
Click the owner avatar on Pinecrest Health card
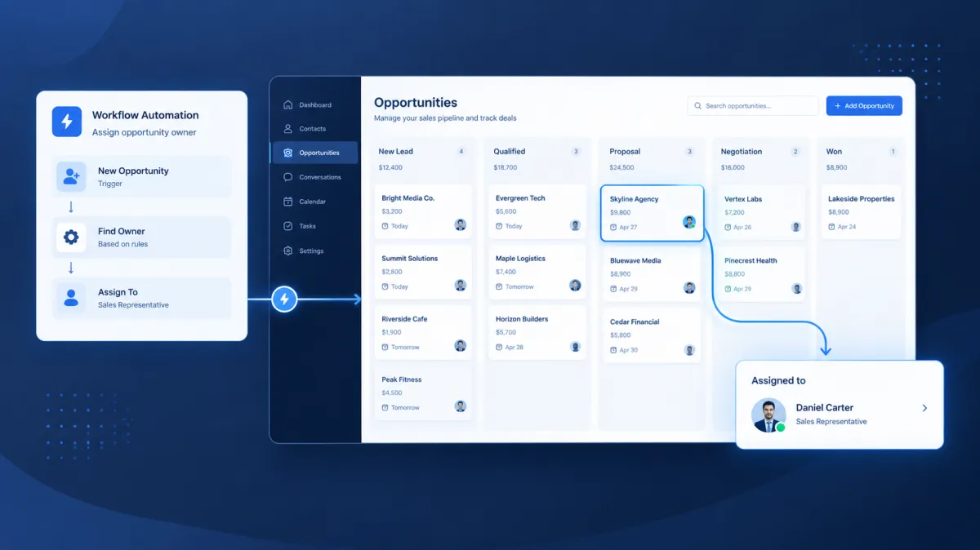[x=796, y=288]
